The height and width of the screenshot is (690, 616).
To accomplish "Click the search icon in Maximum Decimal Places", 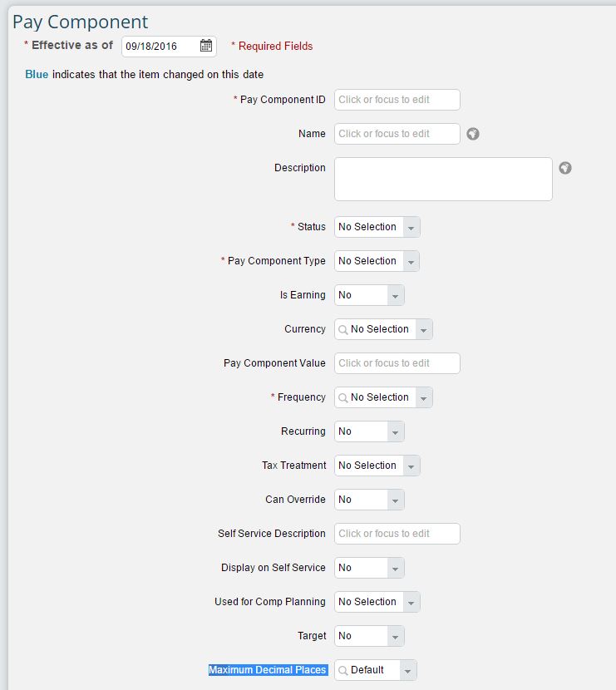I will (x=343, y=671).
